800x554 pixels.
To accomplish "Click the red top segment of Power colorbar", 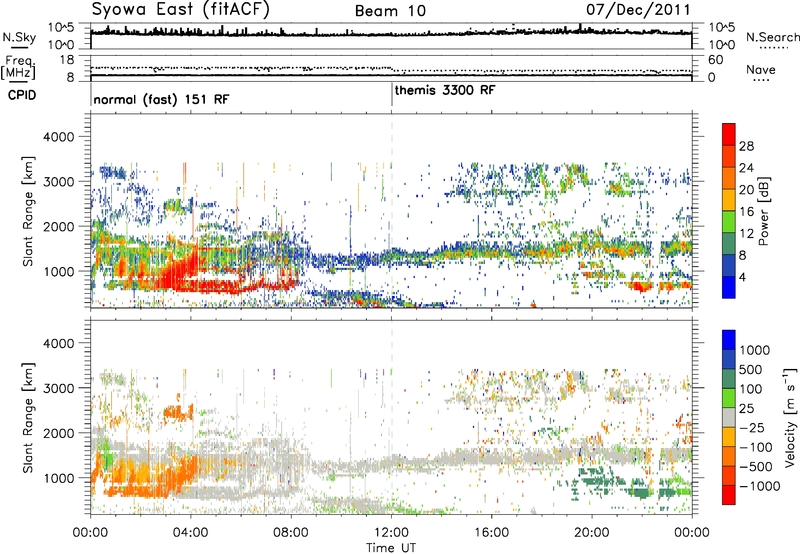I will tap(729, 132).
